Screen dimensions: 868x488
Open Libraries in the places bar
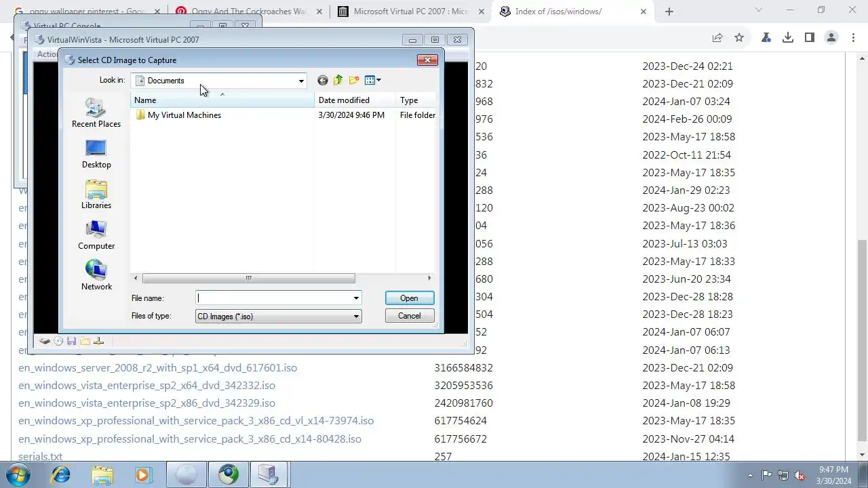96,195
